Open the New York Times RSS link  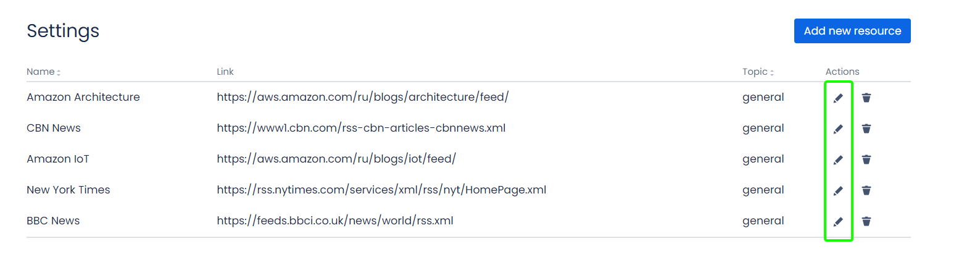coord(381,190)
